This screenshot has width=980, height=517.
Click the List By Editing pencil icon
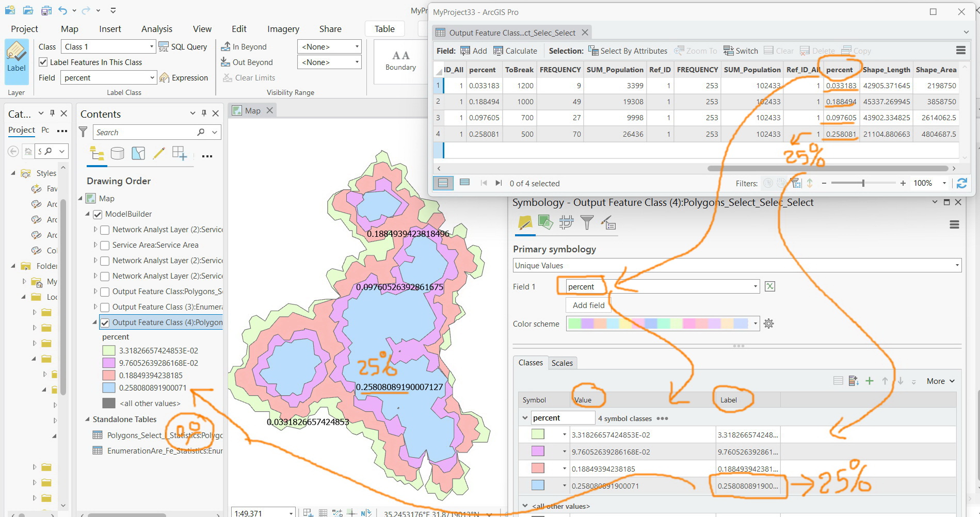(x=159, y=153)
